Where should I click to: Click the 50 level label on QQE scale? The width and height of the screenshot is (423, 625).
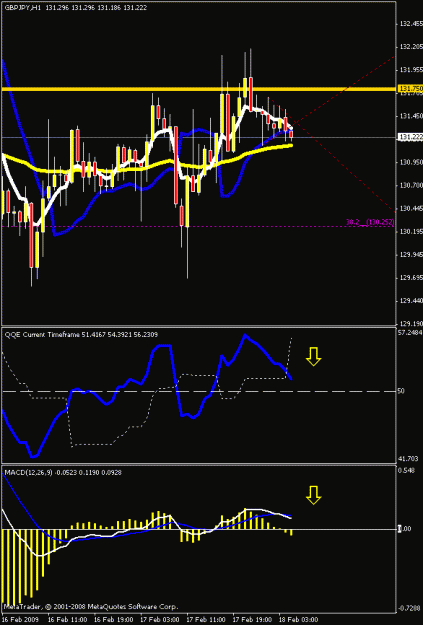coord(401,391)
